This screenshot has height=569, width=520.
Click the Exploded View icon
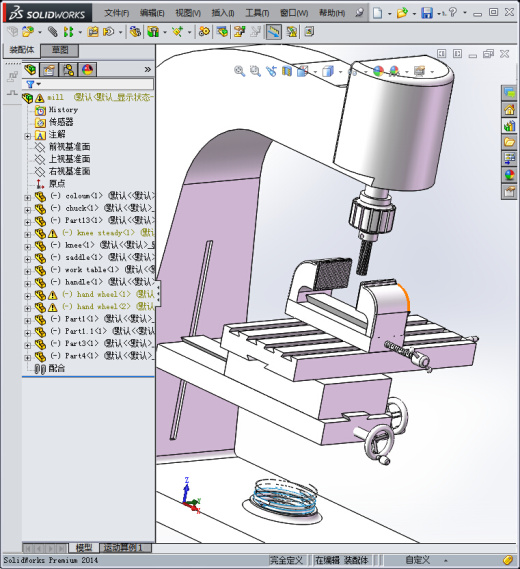coord(239,32)
